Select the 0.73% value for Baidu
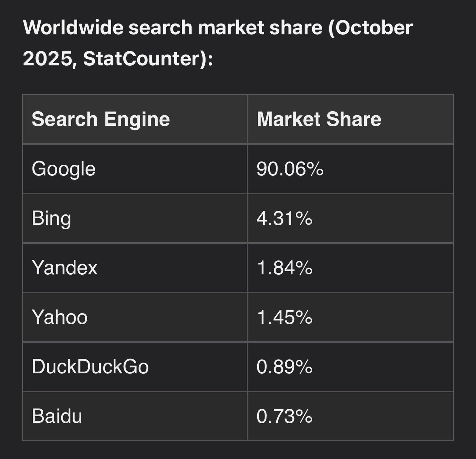This screenshot has width=476, height=459. point(284,416)
